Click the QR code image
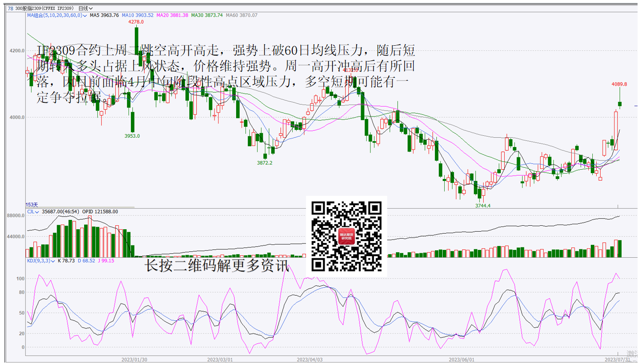The image size is (641, 364). pyautogui.click(x=346, y=236)
